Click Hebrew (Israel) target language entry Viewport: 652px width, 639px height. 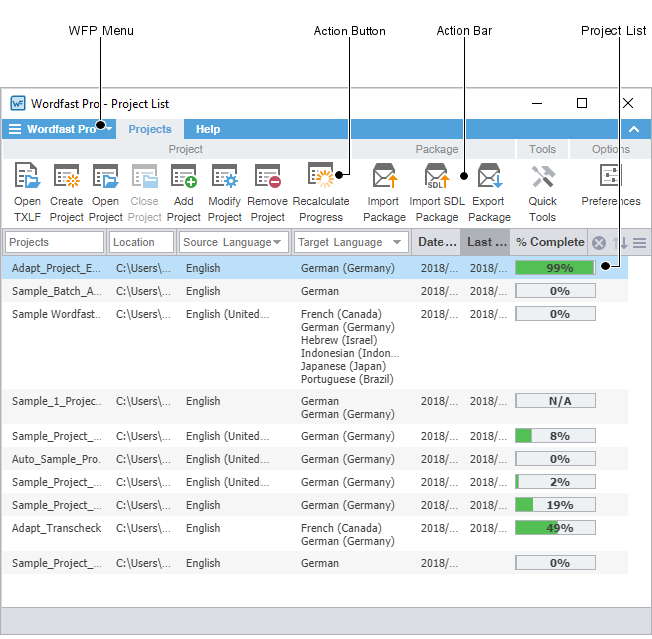(339, 340)
